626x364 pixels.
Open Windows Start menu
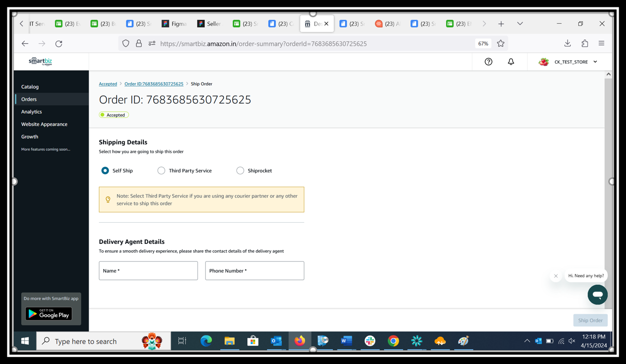(25, 341)
